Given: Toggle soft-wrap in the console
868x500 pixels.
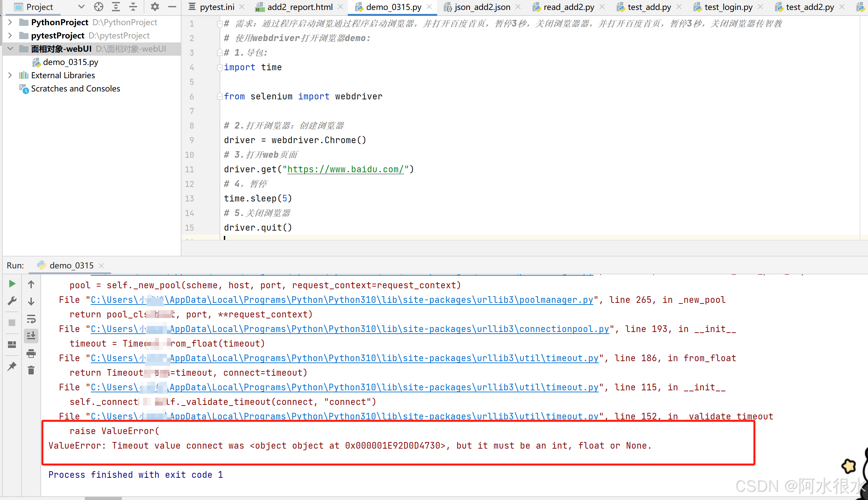Looking at the screenshot, I should pos(31,319).
